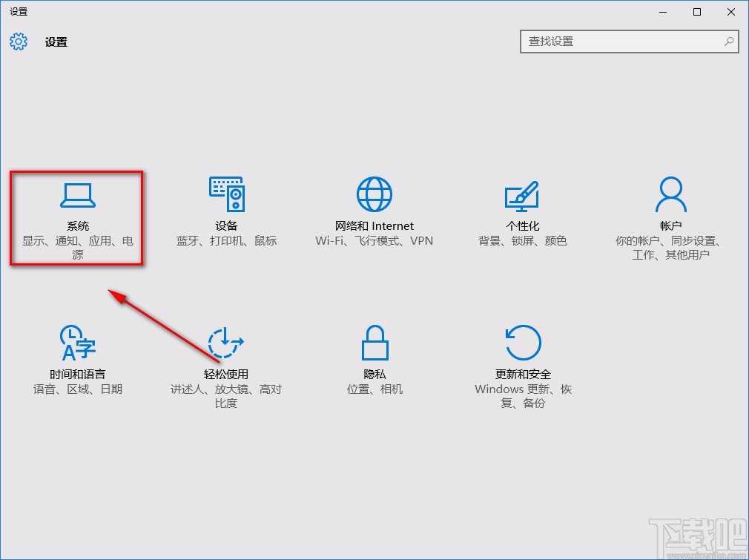Open the 系统 (System) settings tile
The image size is (749, 560).
pos(77,215)
